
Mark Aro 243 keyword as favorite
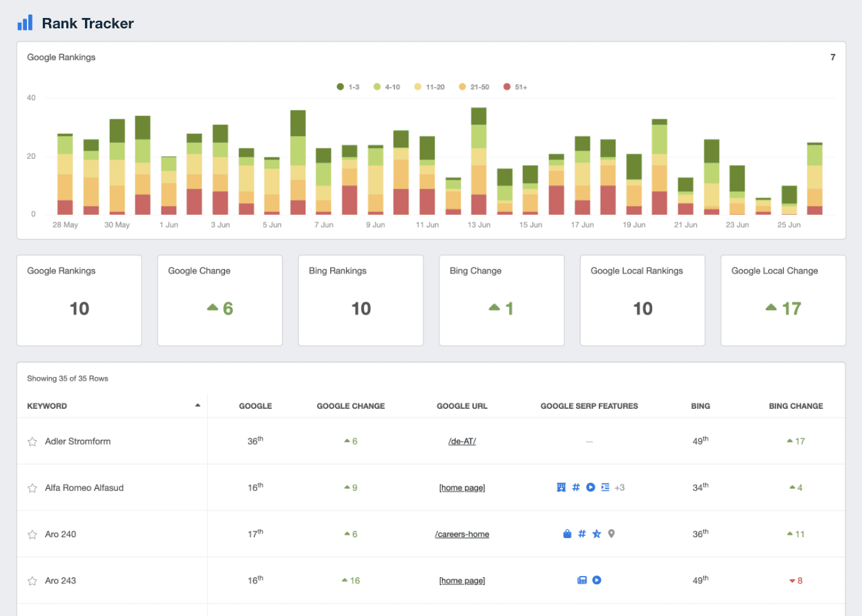point(32,581)
